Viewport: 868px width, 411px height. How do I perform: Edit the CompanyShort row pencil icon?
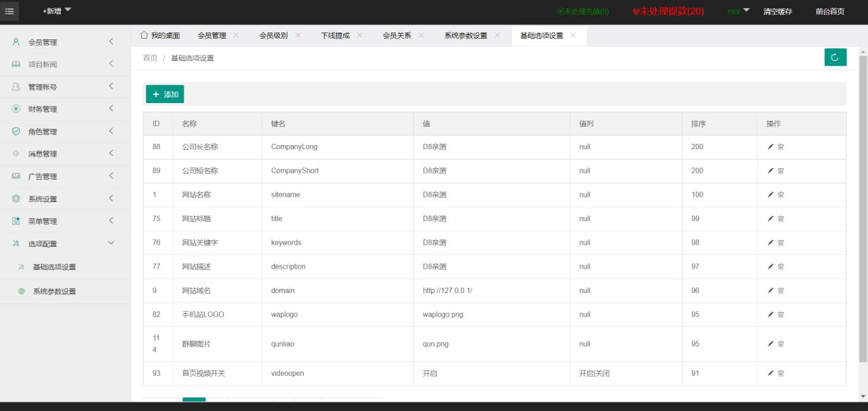click(x=770, y=171)
